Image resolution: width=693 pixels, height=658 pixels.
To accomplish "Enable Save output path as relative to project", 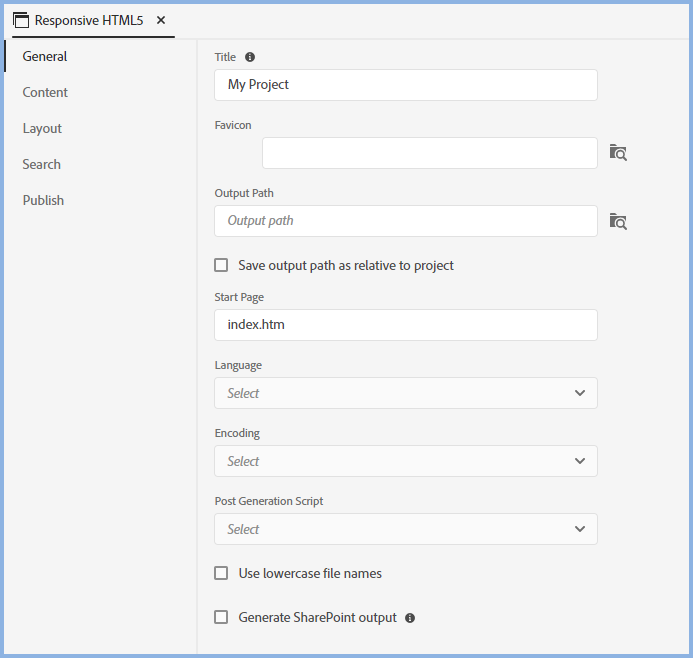I will coord(222,265).
